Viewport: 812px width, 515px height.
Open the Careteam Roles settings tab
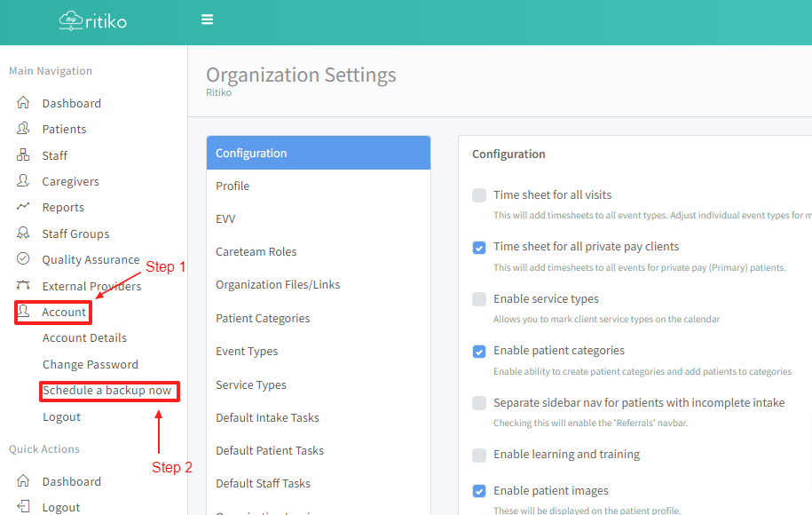256,252
